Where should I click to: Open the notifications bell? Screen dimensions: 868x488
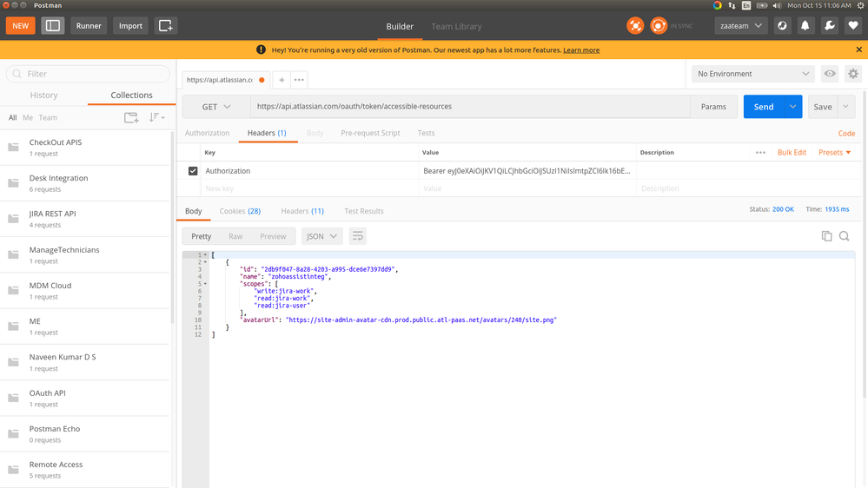point(805,26)
